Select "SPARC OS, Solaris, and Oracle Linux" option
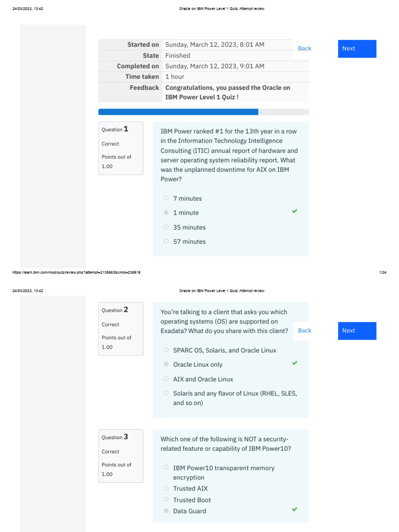The image size is (399, 532). 166,350
